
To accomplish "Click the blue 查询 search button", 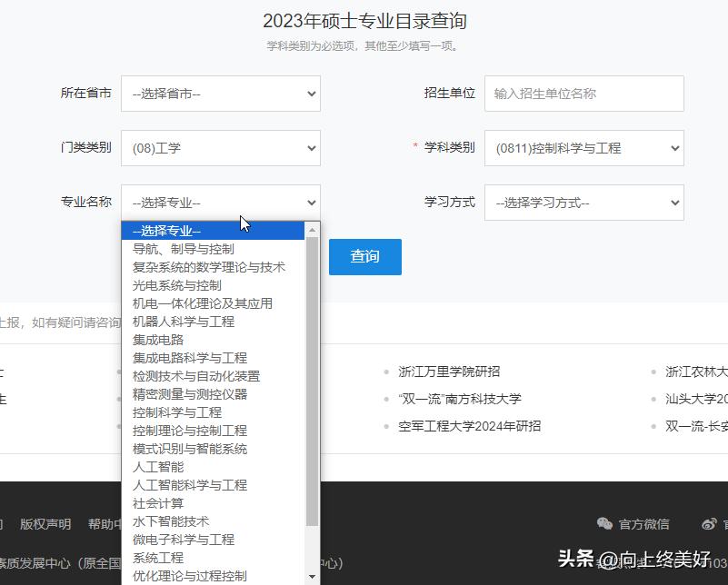I will (364, 257).
